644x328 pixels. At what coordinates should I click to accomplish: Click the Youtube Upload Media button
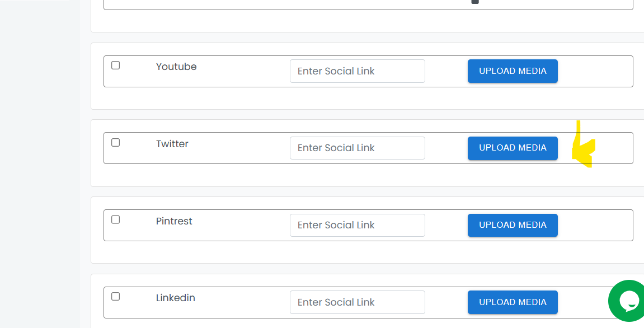(513, 71)
